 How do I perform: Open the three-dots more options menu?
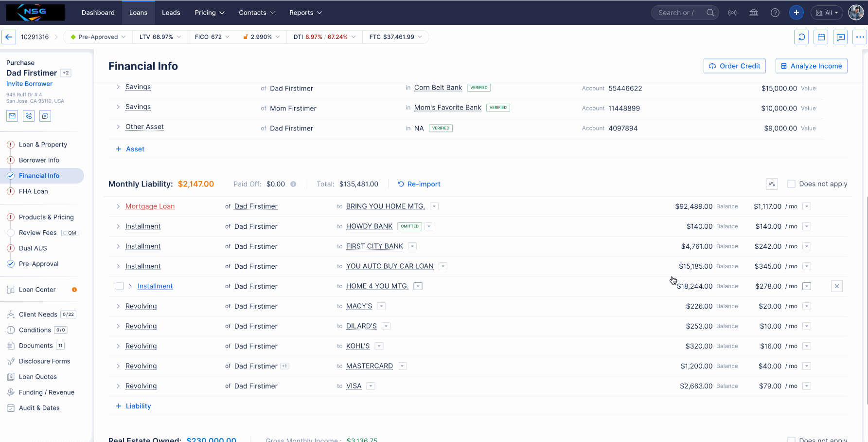point(860,37)
